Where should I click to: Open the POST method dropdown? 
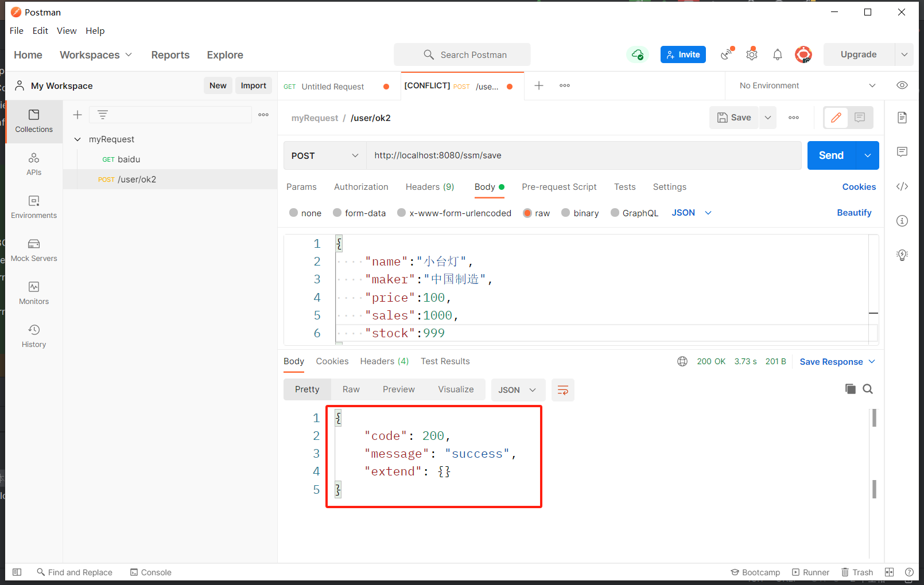[325, 155]
